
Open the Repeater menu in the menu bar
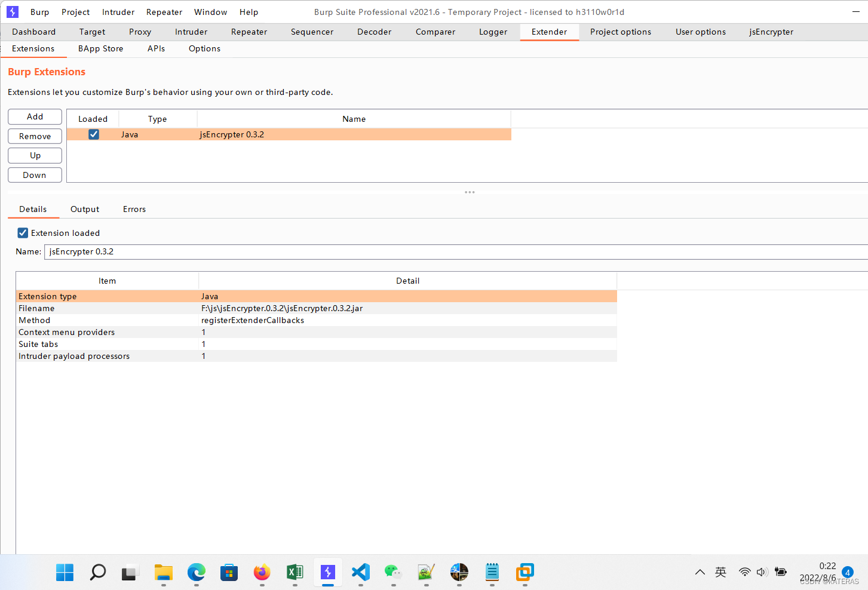pos(164,12)
